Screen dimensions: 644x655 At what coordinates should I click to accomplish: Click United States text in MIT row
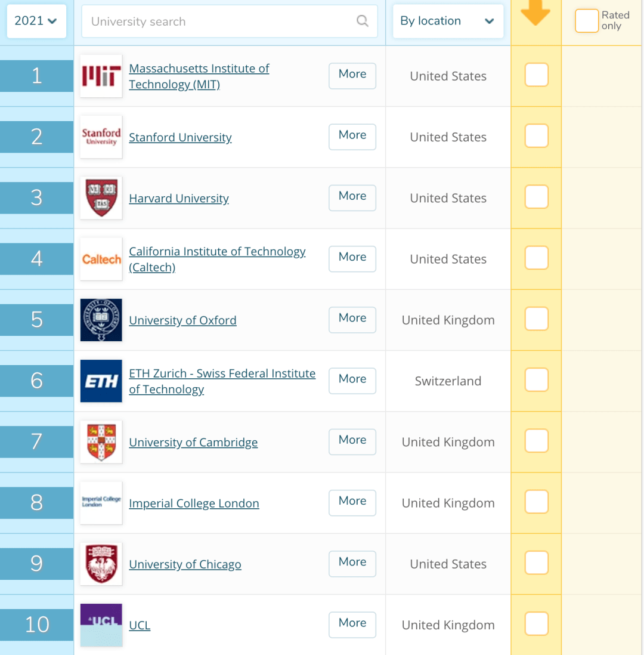point(448,76)
